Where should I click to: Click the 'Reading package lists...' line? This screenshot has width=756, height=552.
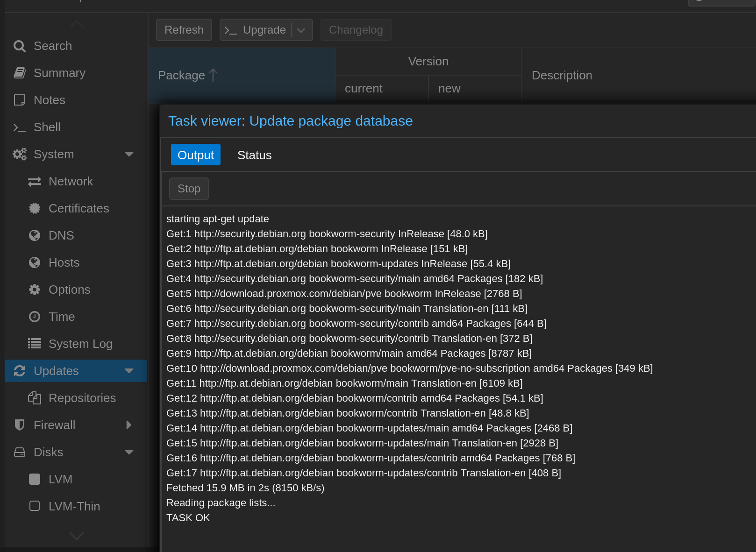coord(221,503)
